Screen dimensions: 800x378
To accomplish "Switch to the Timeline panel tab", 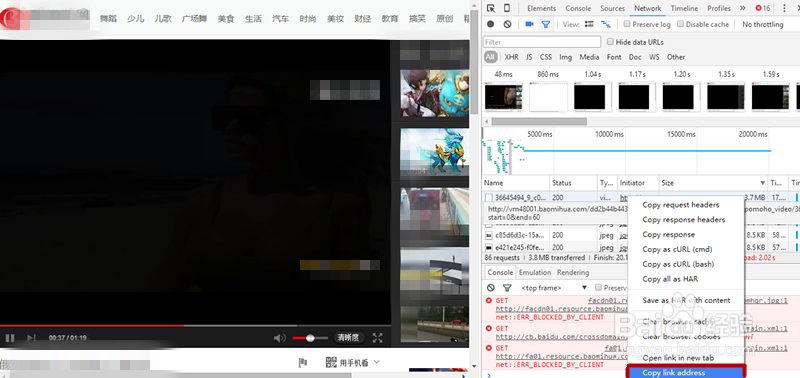I will point(684,8).
